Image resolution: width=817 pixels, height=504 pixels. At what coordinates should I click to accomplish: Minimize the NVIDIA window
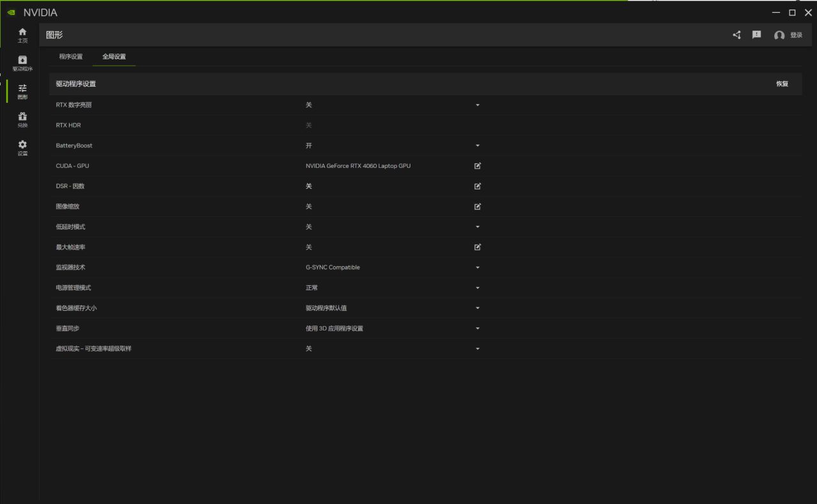coord(776,13)
